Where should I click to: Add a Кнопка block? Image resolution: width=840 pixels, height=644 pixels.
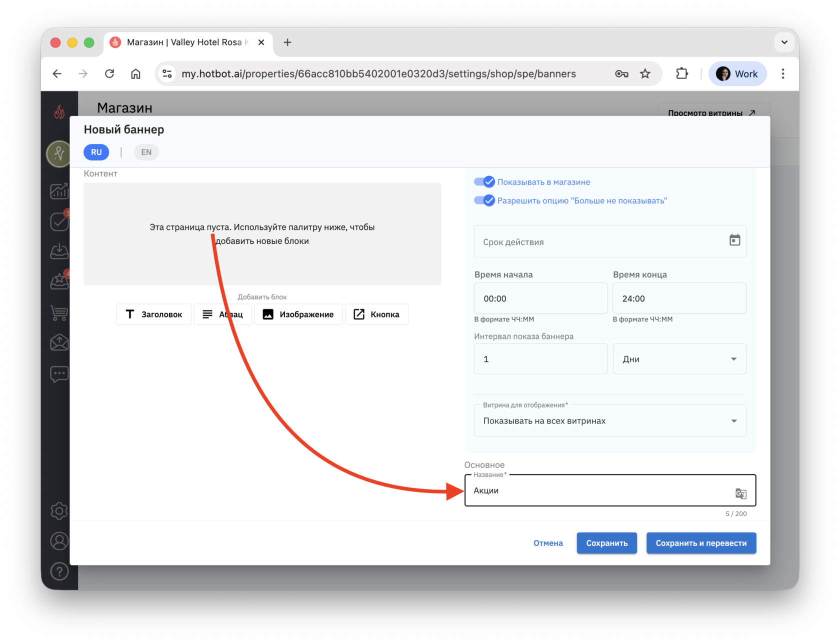click(x=376, y=314)
